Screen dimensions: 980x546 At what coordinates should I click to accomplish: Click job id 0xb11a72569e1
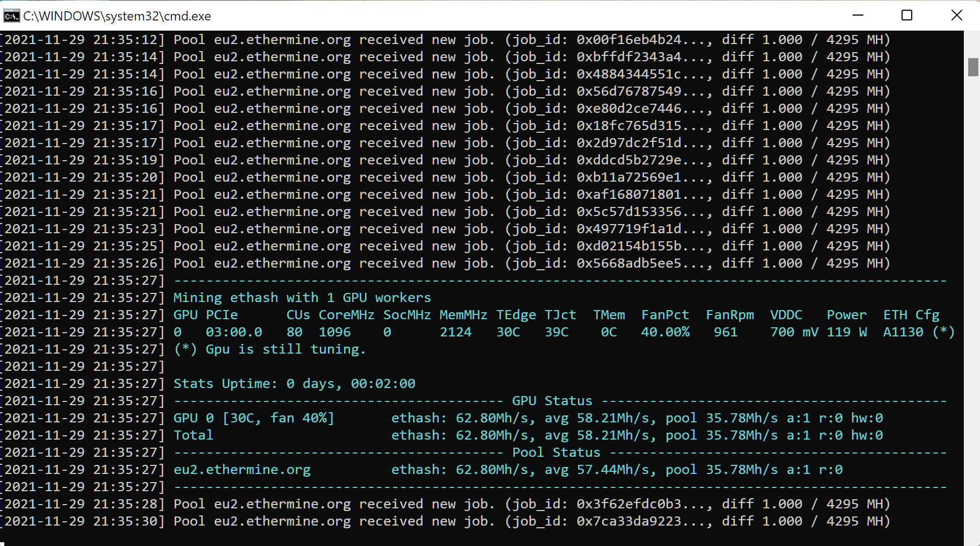(629, 177)
